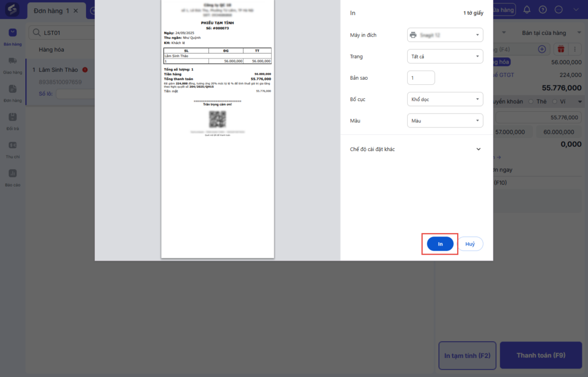Viewport: 588px width, 377px height.
Task: Click the Hàng hóa column header
Action: pos(51,49)
